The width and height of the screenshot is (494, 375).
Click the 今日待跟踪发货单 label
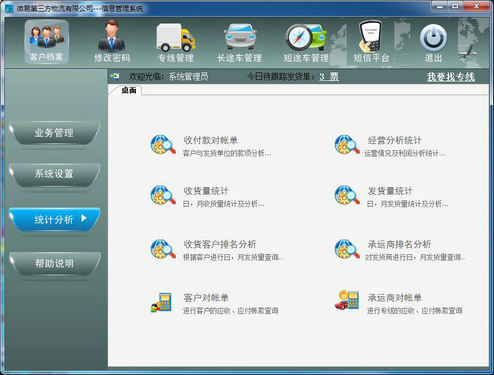[281, 77]
